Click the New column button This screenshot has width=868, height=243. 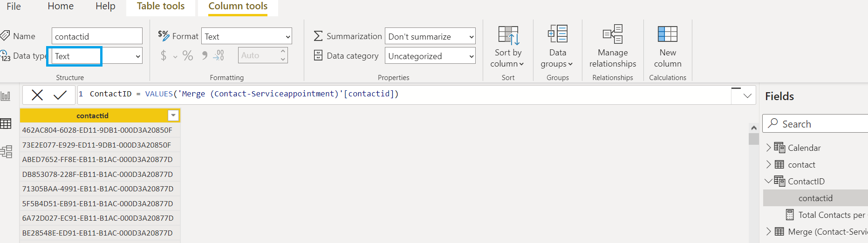668,46
